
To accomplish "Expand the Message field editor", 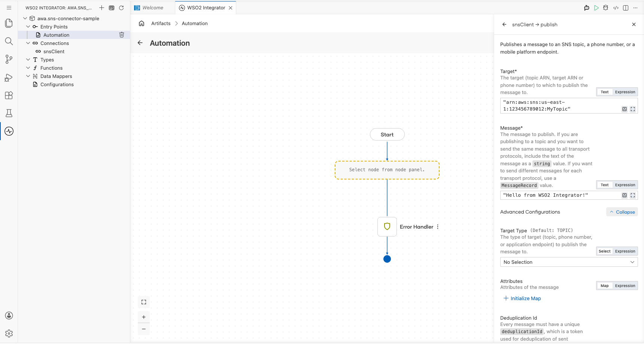I will point(633,195).
